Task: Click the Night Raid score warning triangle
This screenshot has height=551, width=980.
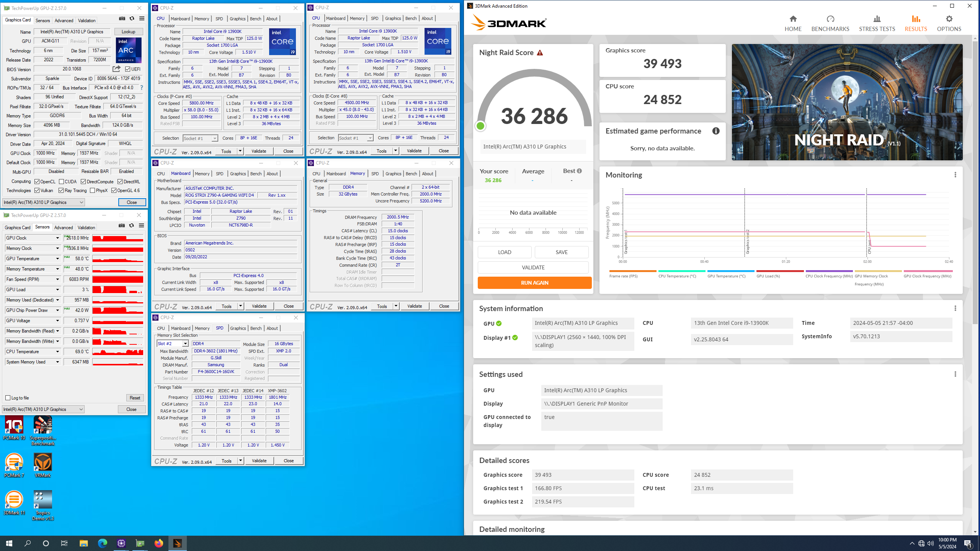Action: [540, 53]
